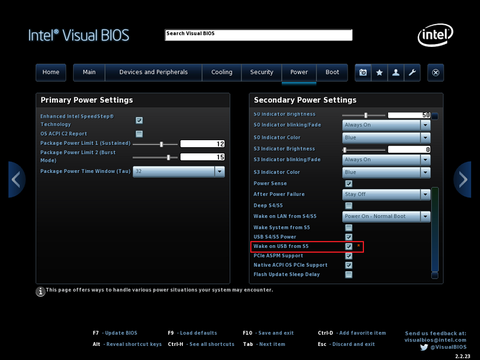Image resolution: width=480 pixels, height=360 pixels.
Task: Click the circled X exit icon
Action: pyautogui.click(x=435, y=73)
